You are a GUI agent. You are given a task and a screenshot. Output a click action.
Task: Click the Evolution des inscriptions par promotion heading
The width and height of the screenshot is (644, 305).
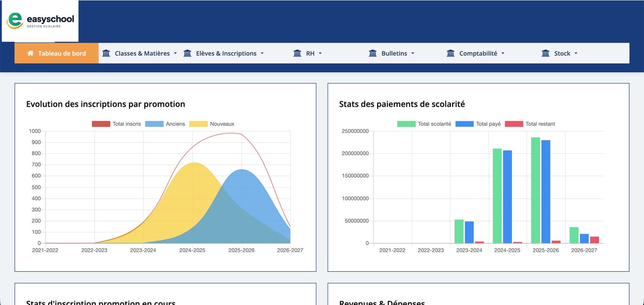106,104
